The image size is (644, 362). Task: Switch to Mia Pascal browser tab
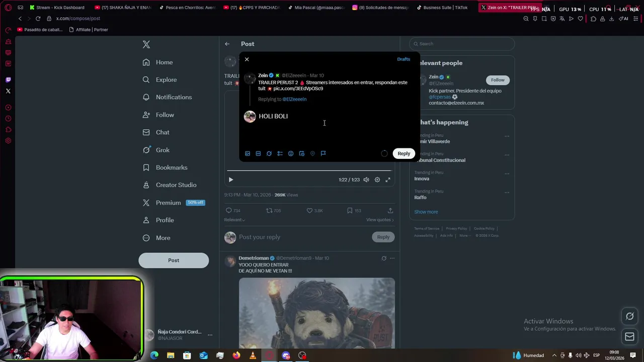(316, 8)
